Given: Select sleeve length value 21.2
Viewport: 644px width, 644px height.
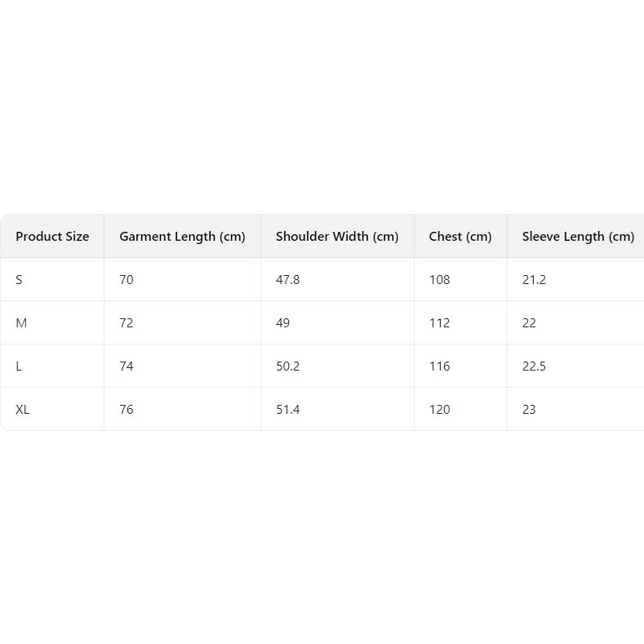Looking at the screenshot, I should pos(534,280).
